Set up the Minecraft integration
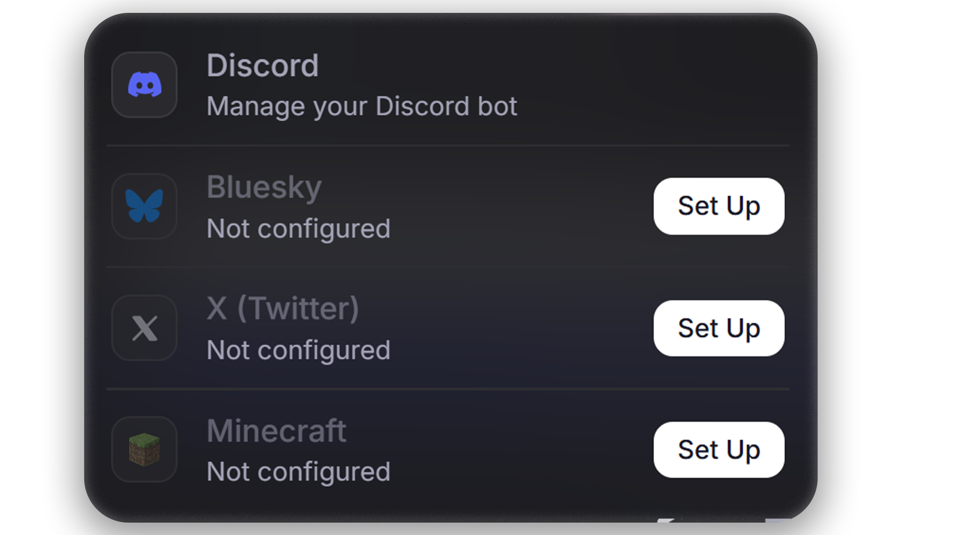This screenshot has width=980, height=535. [719, 450]
